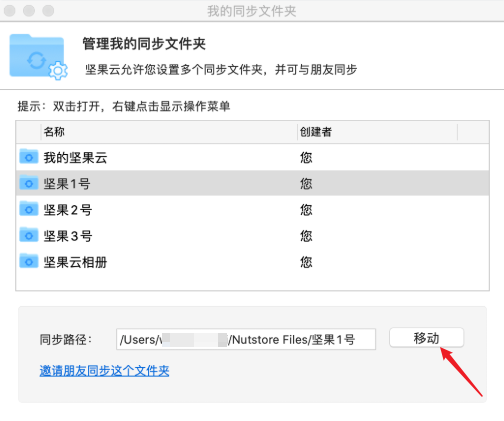Click creator 您 in the 坚果1号 row

(x=306, y=184)
